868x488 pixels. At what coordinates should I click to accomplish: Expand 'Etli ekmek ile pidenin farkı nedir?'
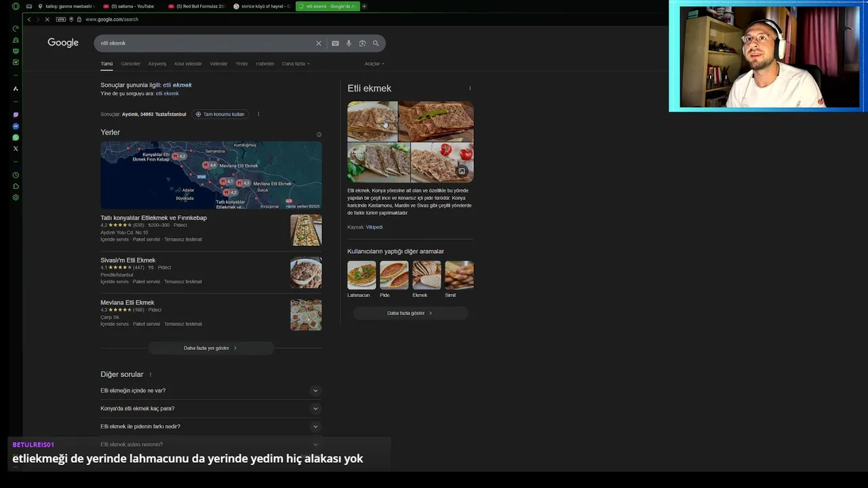click(x=210, y=426)
